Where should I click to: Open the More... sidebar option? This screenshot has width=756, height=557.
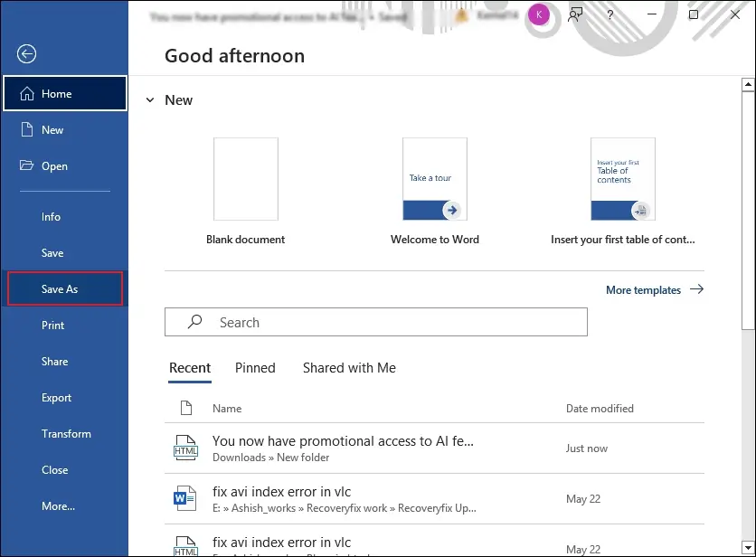click(x=64, y=505)
